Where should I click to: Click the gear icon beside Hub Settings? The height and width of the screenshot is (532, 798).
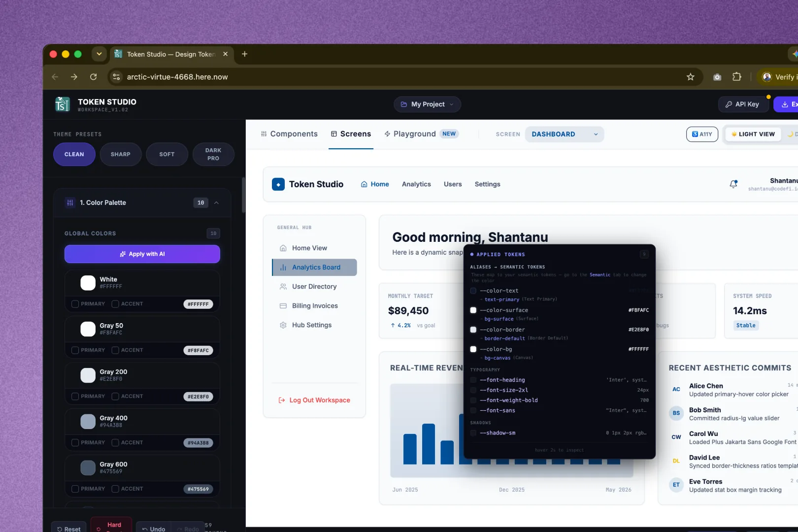pos(283,325)
